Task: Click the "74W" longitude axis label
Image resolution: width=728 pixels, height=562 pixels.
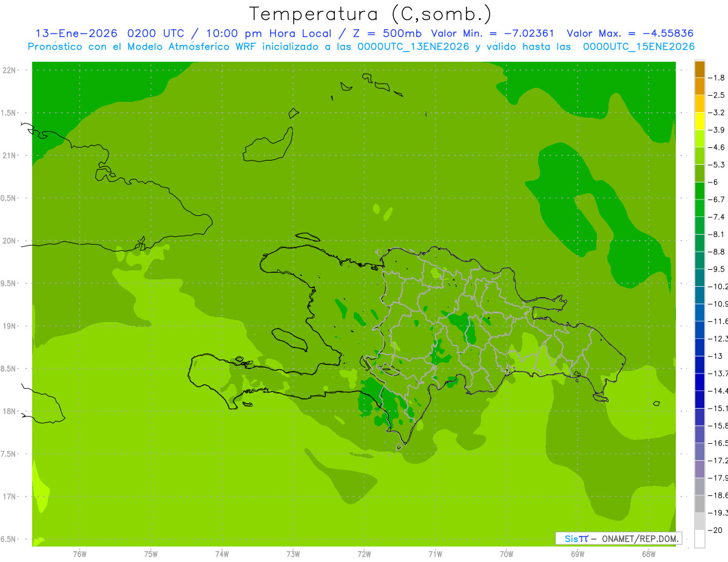Action: click(222, 554)
